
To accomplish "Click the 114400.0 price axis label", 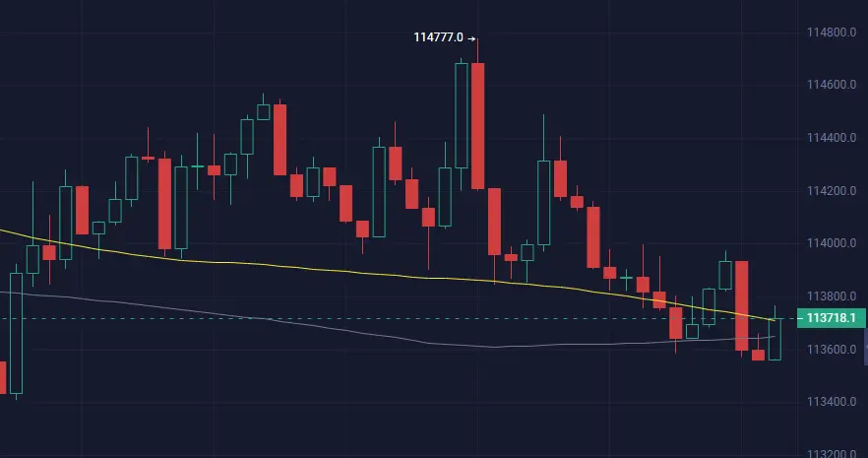I will click(832, 138).
